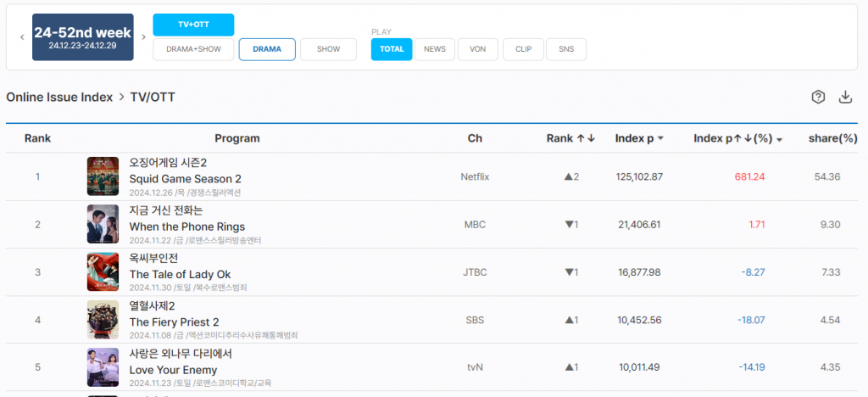Click the index value 125,102.87
Viewport: 868px width, 397px height.
point(639,177)
